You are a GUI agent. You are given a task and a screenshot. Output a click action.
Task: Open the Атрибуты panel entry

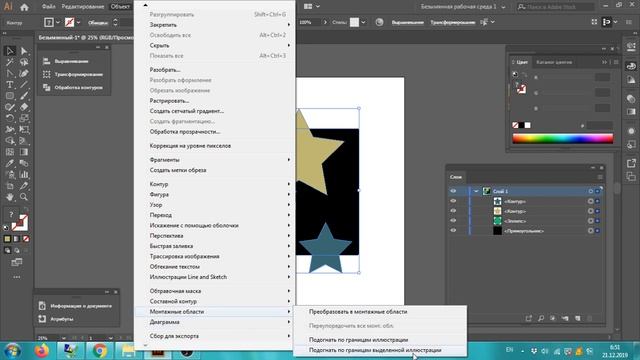[57, 319]
